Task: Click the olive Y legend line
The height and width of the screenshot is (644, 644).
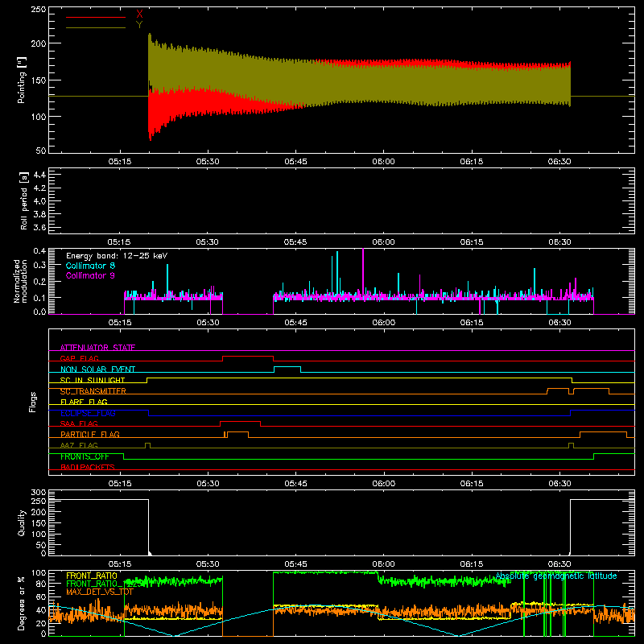Action: click(x=96, y=28)
